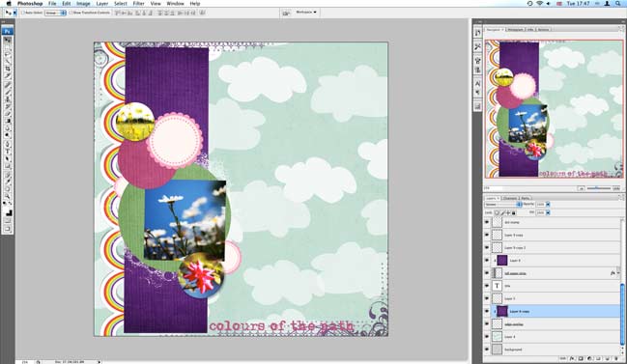Select the Gradient tool
Image resolution: width=627 pixels, height=364 pixels.
coord(8,121)
